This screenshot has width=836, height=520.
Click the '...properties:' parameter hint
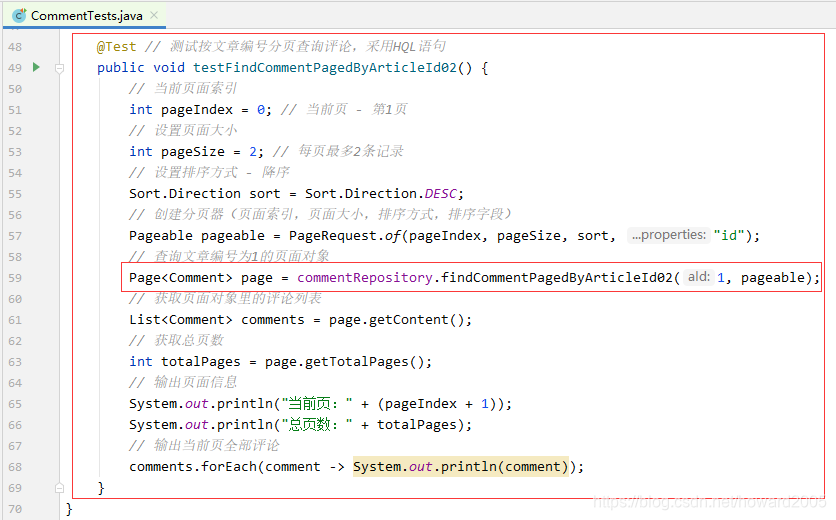[x=669, y=235]
